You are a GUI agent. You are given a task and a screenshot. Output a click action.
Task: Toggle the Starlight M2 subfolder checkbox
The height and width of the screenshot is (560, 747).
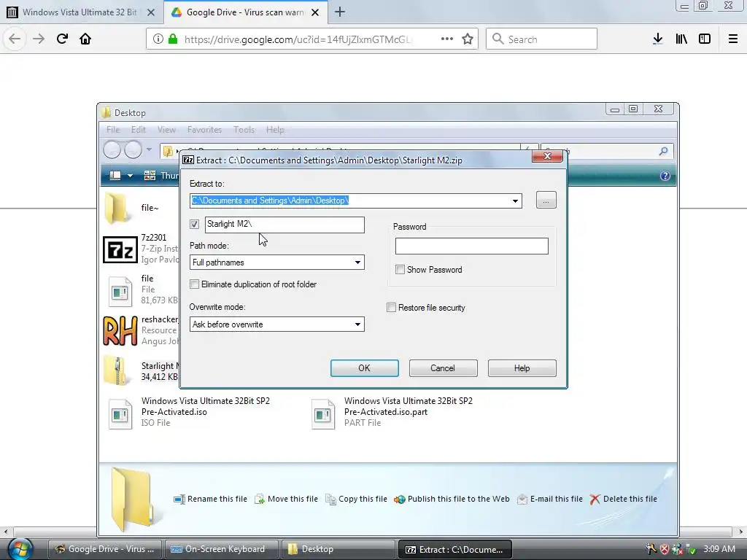[194, 225]
